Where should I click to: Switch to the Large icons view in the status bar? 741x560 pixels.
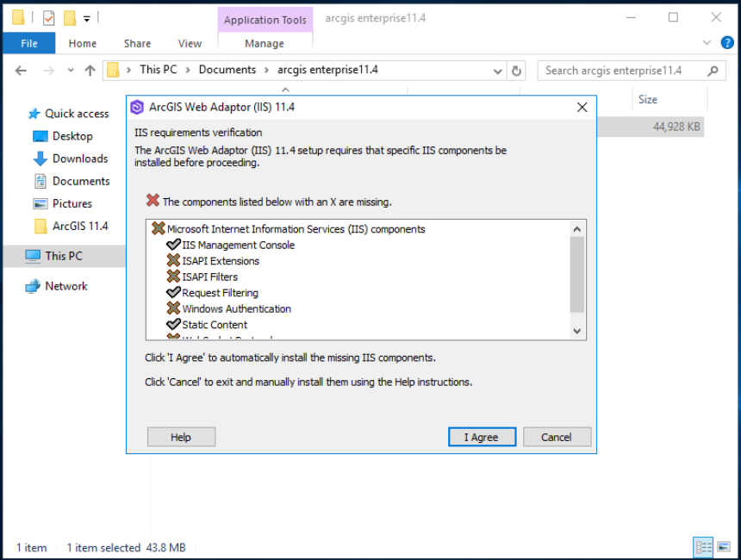(x=724, y=547)
